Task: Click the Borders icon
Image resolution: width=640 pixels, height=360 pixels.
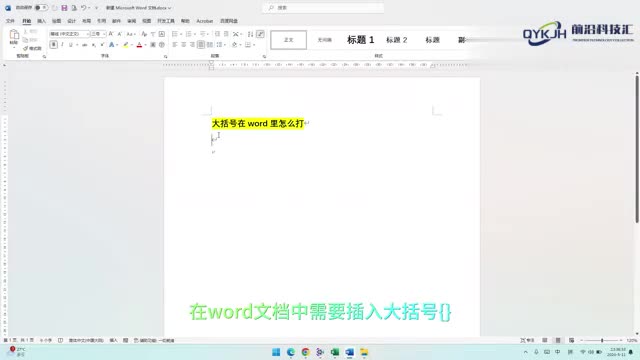Action: pos(248,44)
